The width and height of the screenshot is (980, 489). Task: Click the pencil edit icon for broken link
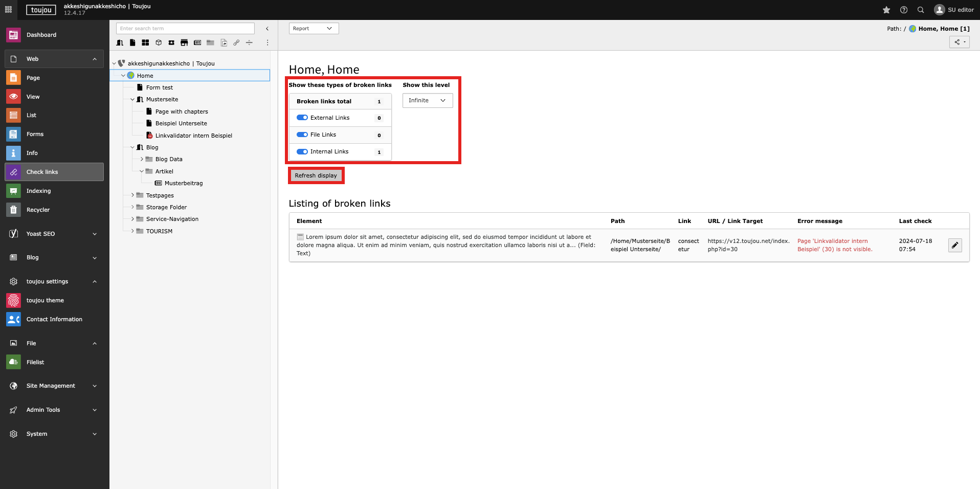point(954,246)
